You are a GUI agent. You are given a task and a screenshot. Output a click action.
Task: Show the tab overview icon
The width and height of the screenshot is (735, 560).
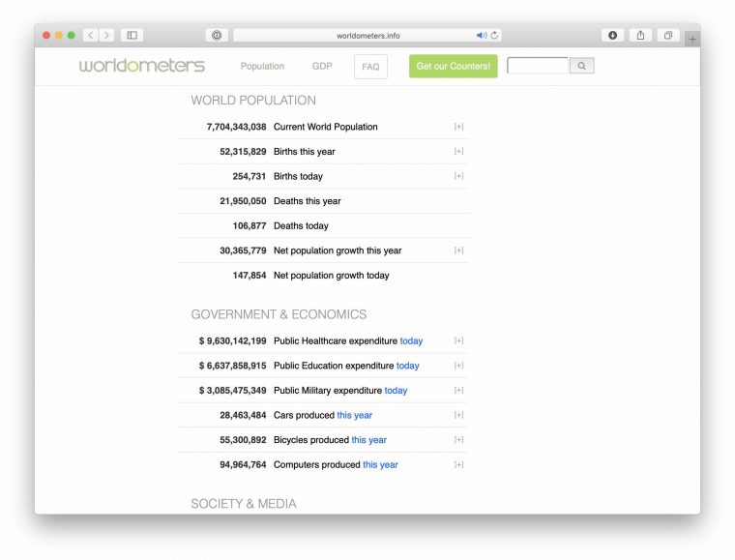668,35
